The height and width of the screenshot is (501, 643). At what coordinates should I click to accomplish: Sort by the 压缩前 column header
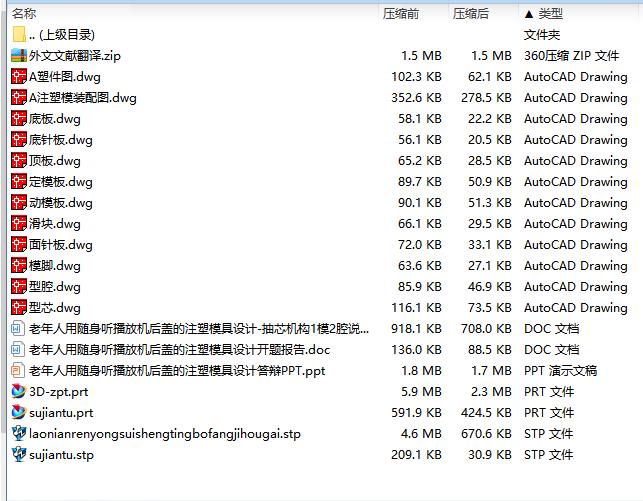click(401, 14)
